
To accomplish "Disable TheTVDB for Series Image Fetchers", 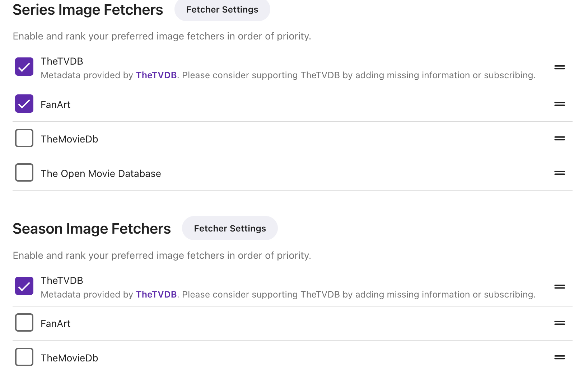I will click(x=24, y=67).
